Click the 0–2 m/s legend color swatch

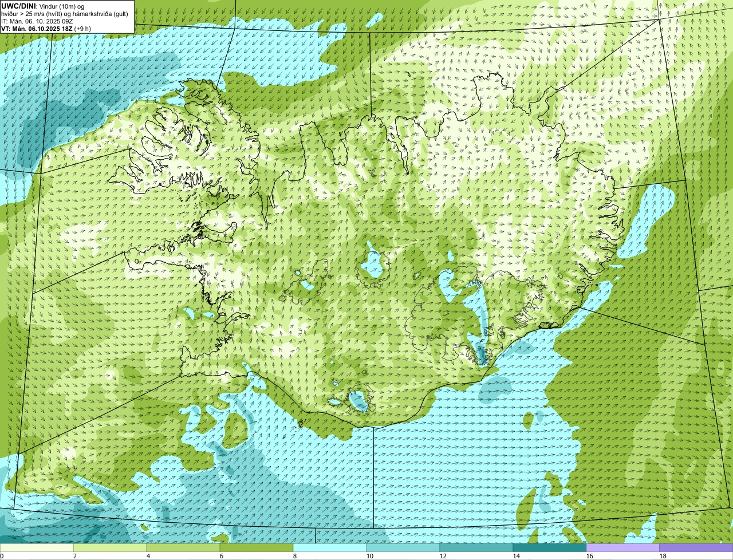point(37,547)
